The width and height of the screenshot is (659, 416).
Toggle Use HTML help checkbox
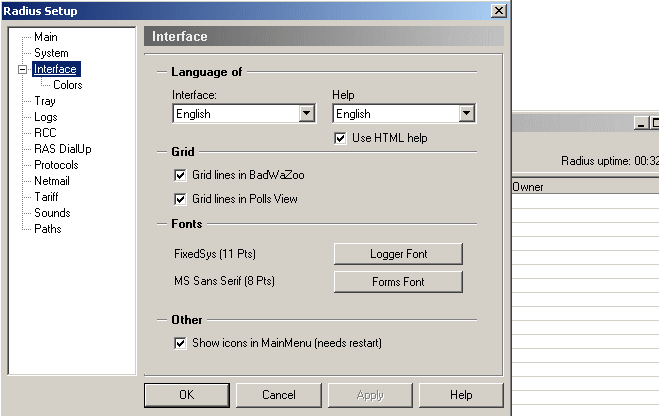340,138
